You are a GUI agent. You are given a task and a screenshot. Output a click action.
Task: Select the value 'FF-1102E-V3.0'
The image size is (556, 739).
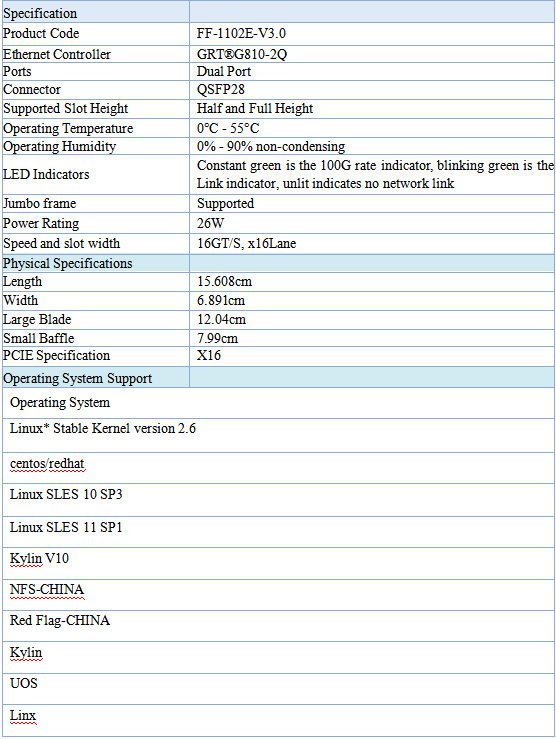coord(241,33)
